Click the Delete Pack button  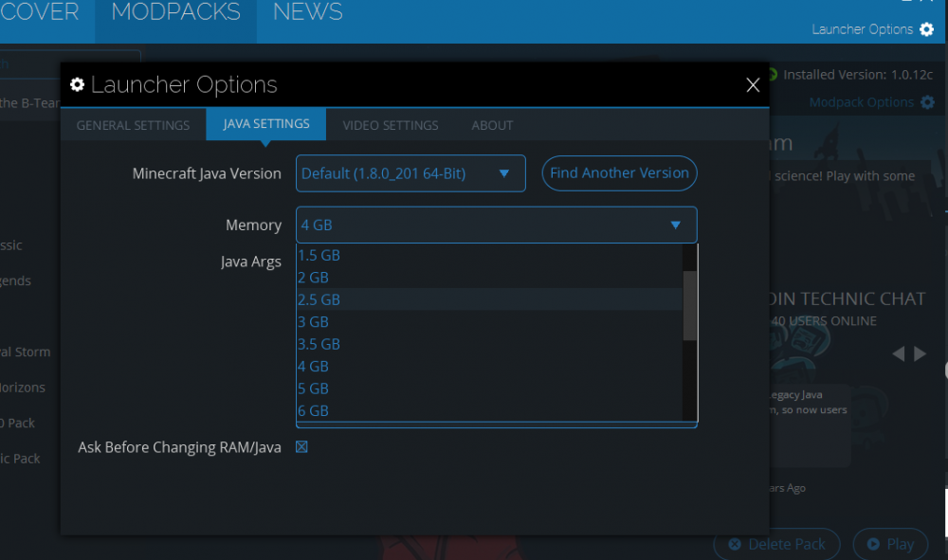coord(777,544)
